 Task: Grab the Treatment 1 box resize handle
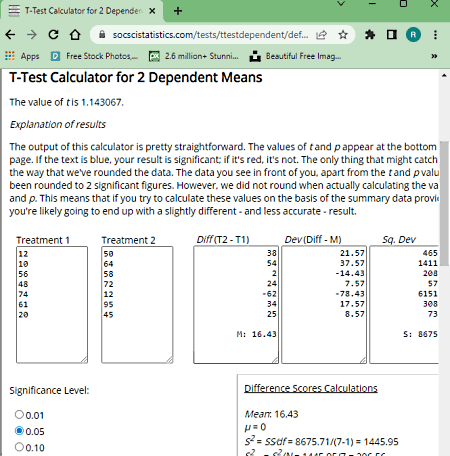[x=84, y=360]
